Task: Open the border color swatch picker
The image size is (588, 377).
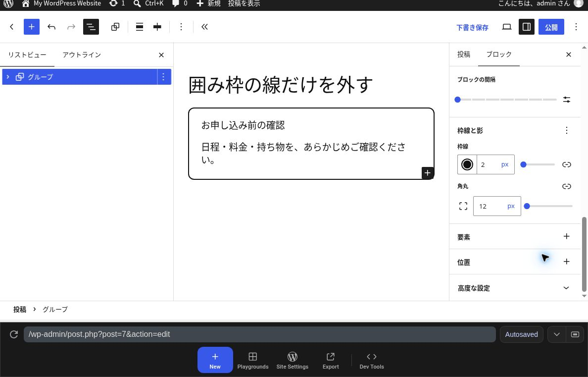Action: (467, 164)
